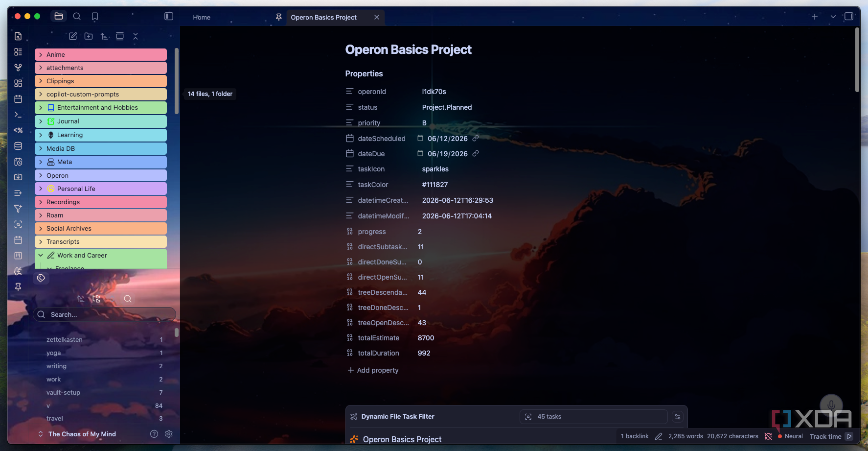Viewport: 868px width, 451px height.
Task: Click the note's vertical scrollbar
Action: tap(857, 60)
